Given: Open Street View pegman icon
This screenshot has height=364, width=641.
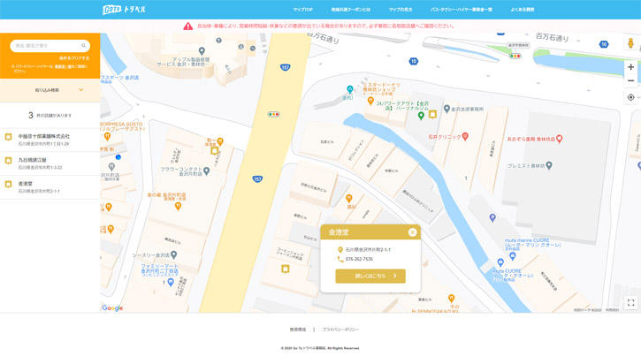Looking at the screenshot, I should (630, 44).
